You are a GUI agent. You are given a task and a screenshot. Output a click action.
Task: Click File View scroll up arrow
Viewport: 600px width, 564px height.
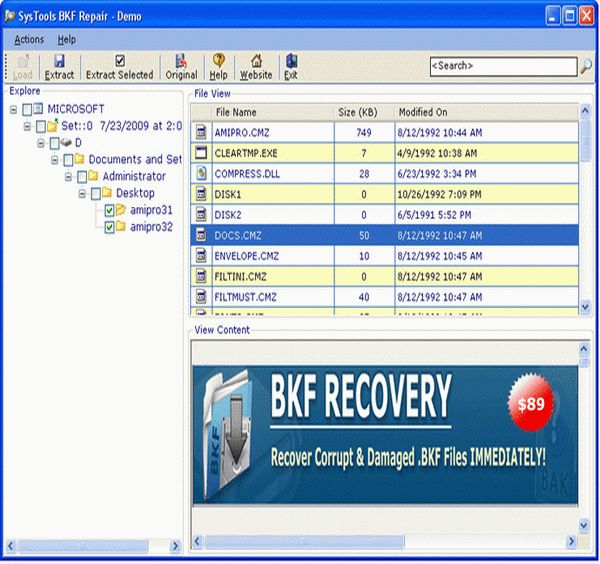tap(585, 111)
